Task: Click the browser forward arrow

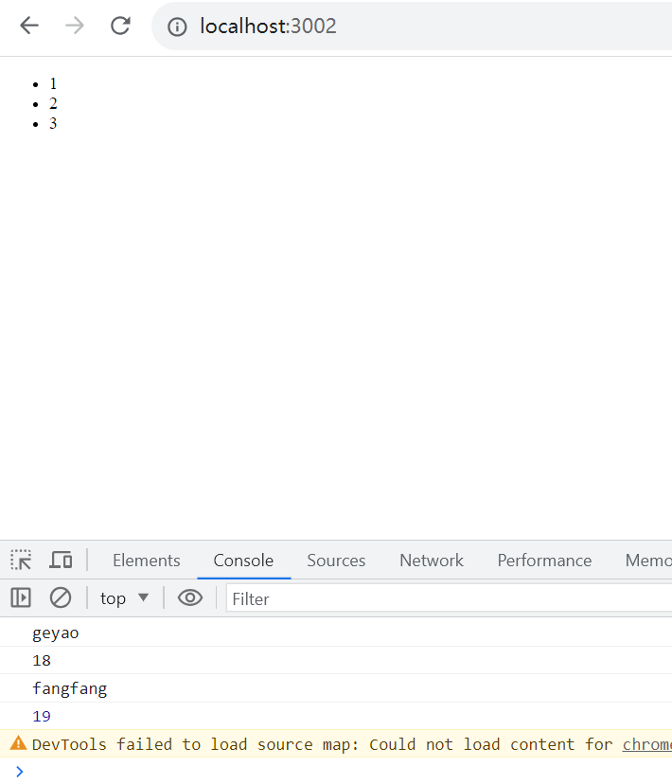Action: click(75, 26)
